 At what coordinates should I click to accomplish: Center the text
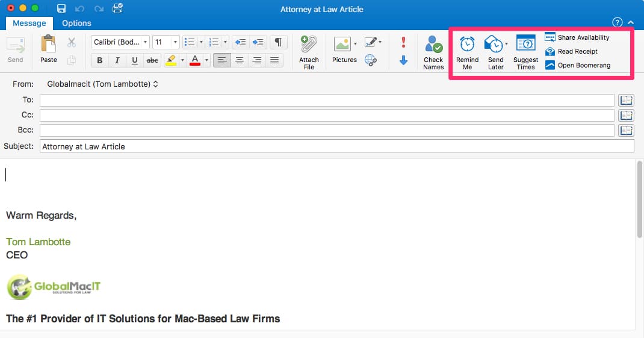pos(240,60)
